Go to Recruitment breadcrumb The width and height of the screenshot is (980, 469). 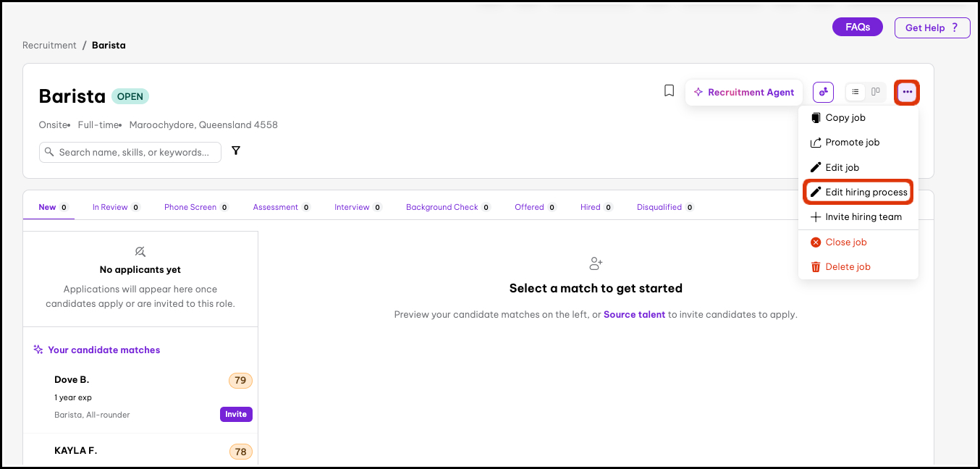(x=49, y=45)
